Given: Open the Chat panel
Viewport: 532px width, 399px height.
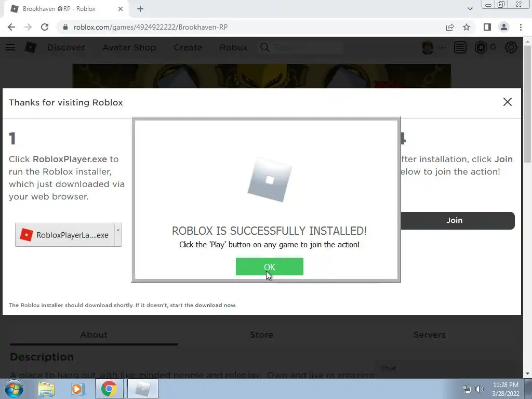Looking at the screenshot, I should tap(445, 368).
